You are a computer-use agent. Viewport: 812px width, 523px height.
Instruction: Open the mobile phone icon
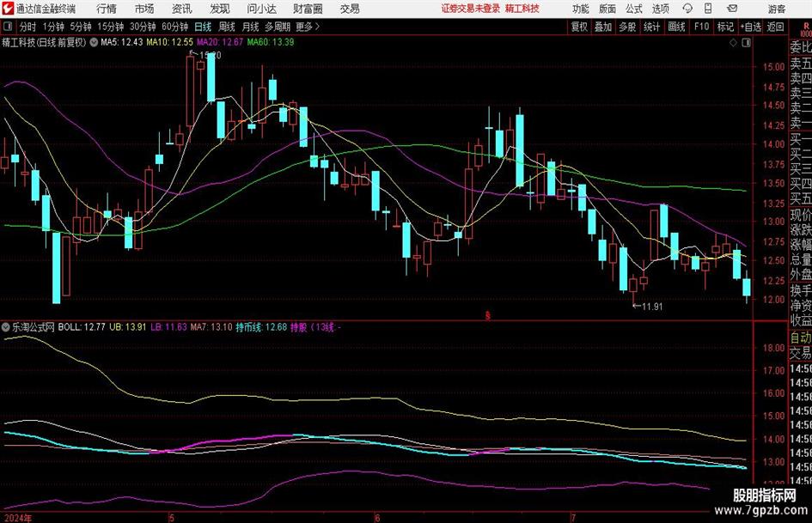point(708,9)
